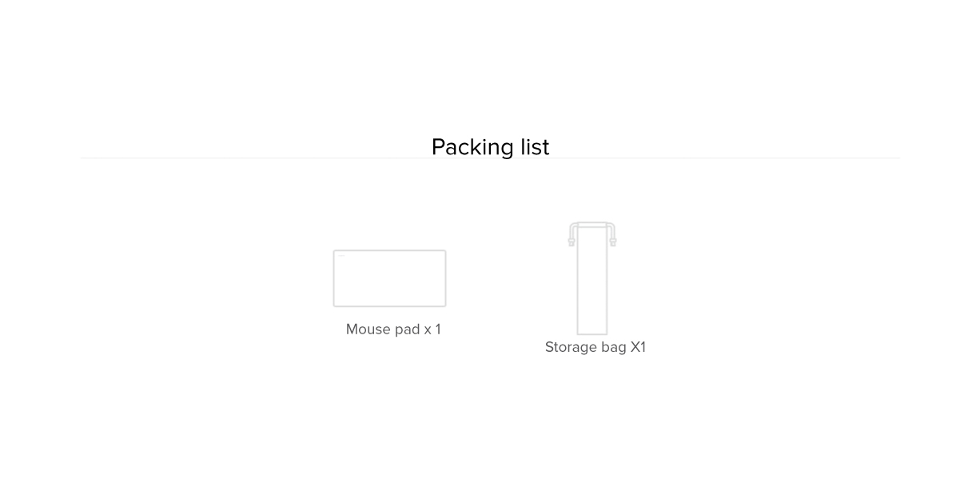Click the bottom edge of the storage bag

[x=592, y=333]
